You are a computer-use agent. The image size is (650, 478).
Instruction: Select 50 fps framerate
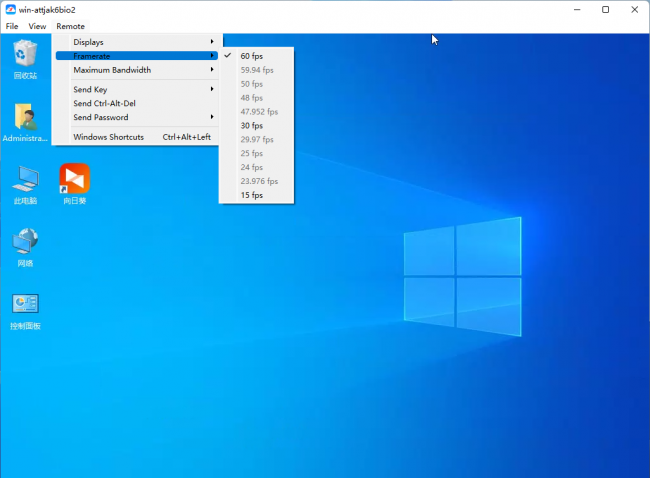257,84
